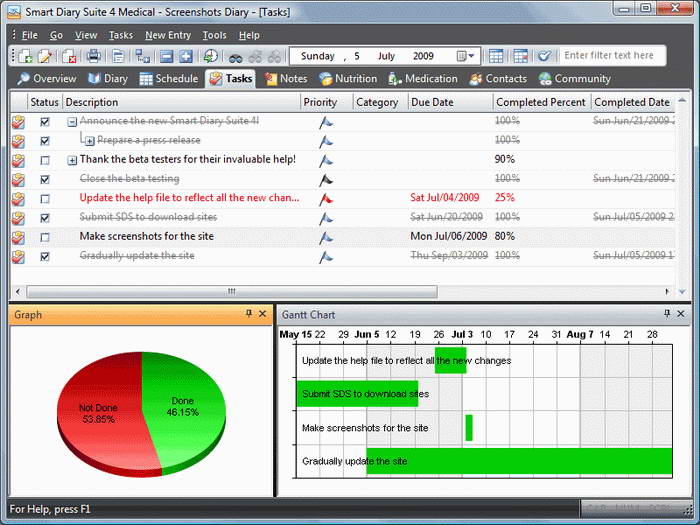
Task: Uncheck the Submit SDS to download sites task
Action: click(x=45, y=218)
